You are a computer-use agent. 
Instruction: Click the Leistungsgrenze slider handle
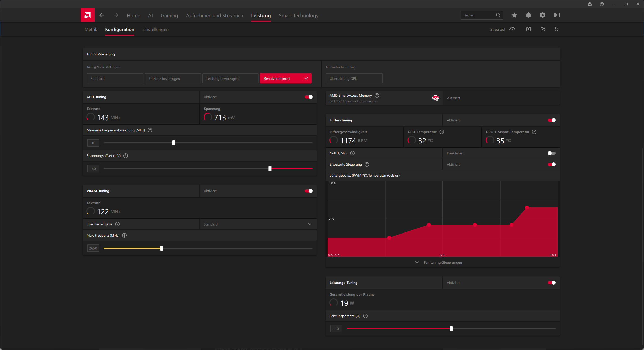[x=451, y=329]
